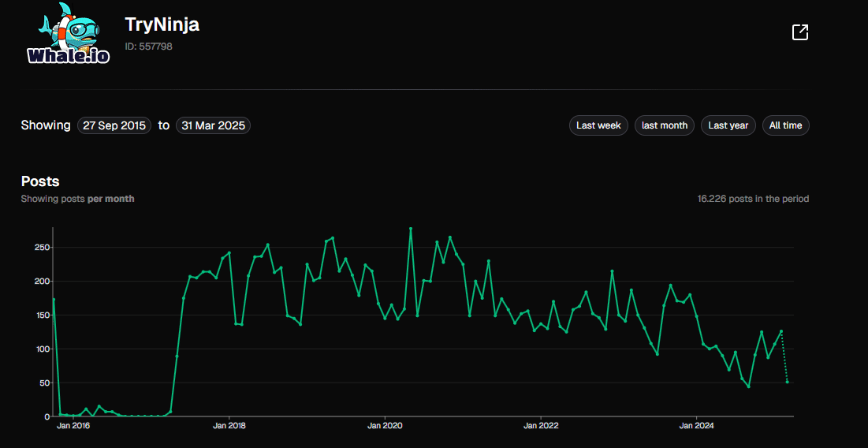Click the Showing posts per month subtitle
The height and width of the screenshot is (448, 868).
tap(77, 198)
